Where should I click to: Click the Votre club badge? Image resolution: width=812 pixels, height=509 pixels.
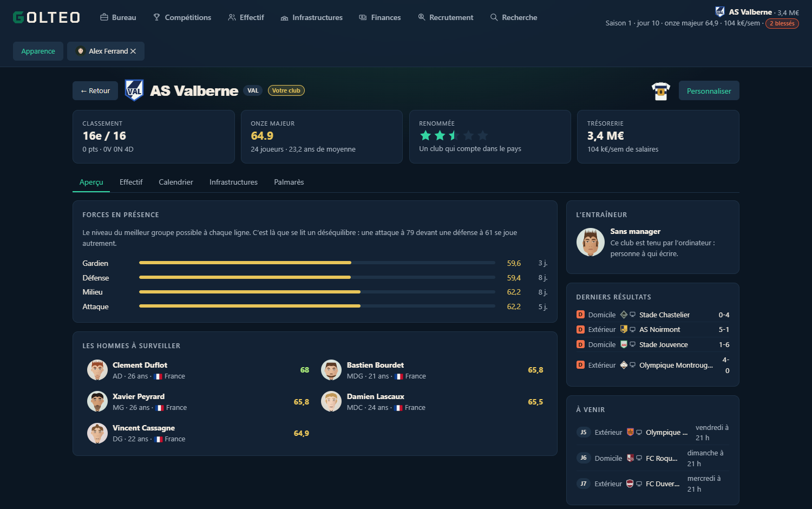pos(286,90)
